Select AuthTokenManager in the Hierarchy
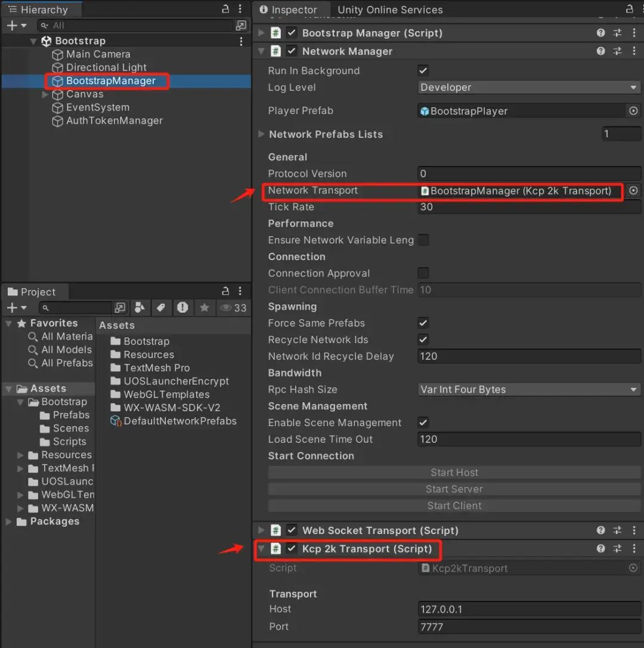The height and width of the screenshot is (648, 644). click(114, 121)
